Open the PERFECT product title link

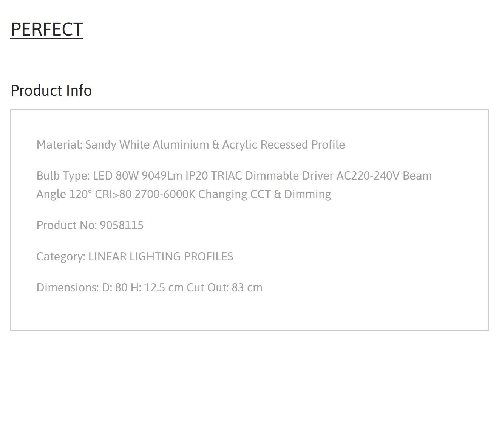[46, 29]
